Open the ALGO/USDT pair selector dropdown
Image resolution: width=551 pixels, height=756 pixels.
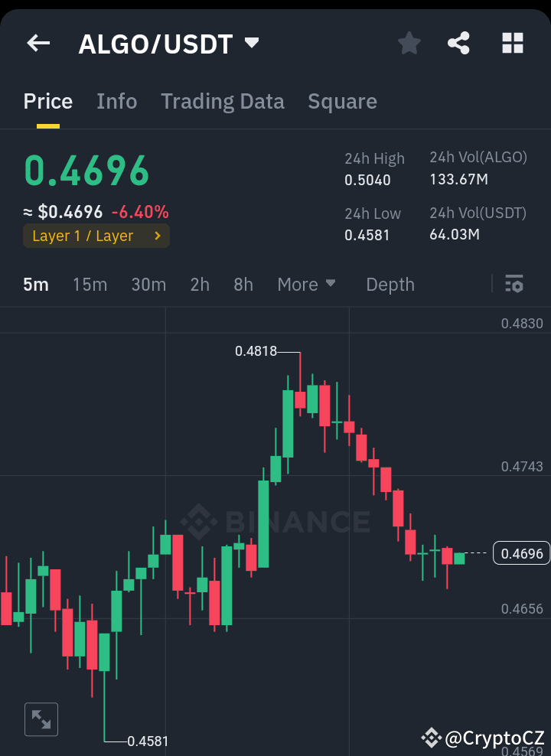[253, 43]
